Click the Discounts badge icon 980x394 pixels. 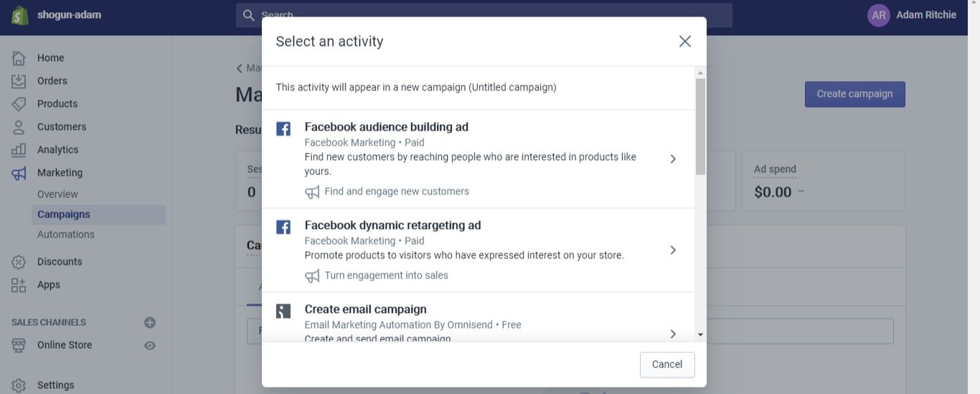coord(19,262)
